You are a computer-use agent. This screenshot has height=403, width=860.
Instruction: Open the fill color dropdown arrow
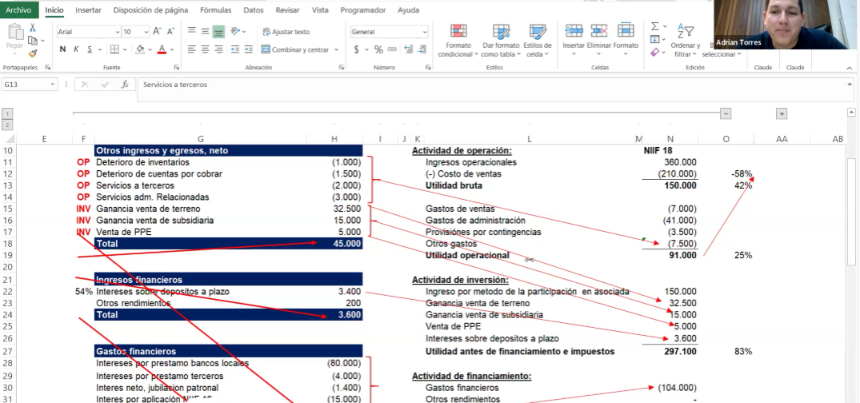click(x=150, y=49)
